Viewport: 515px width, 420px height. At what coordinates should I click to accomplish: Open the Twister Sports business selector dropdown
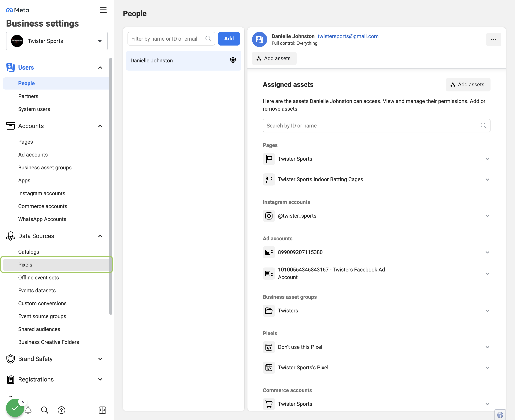click(x=57, y=41)
